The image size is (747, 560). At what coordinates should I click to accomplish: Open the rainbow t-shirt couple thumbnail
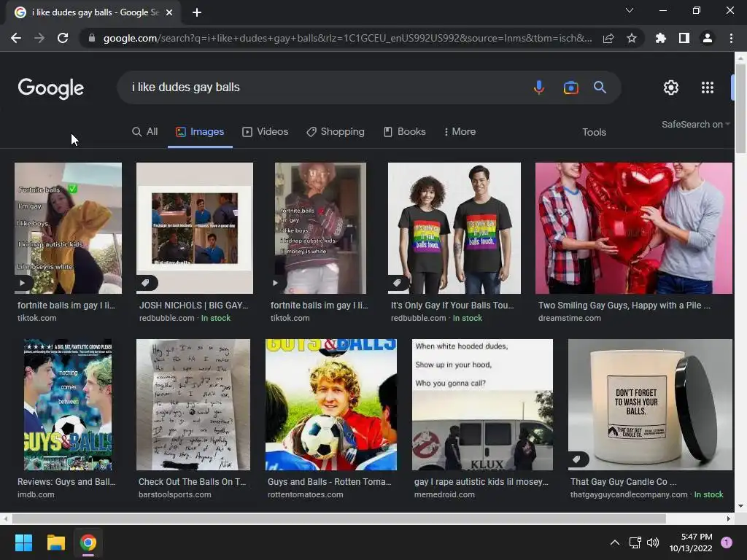click(x=454, y=228)
